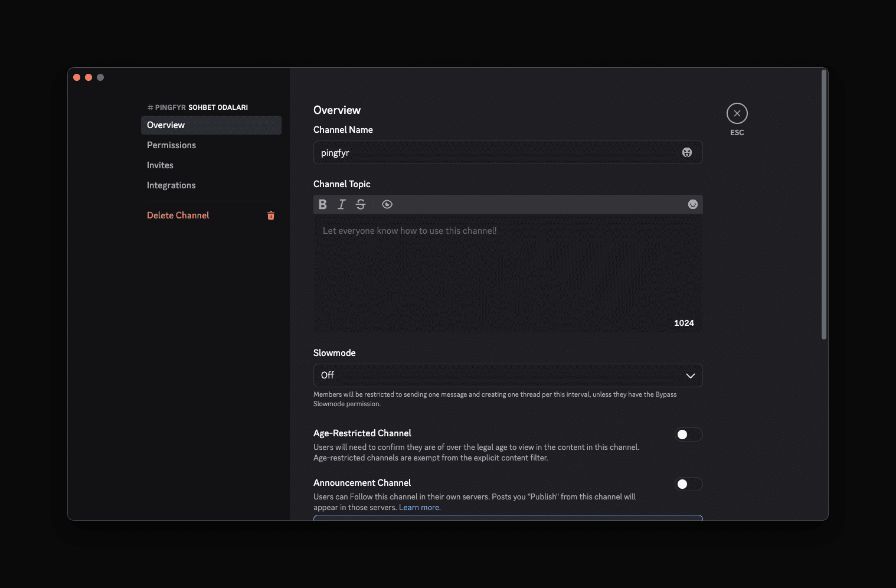Image resolution: width=896 pixels, height=588 pixels.
Task: Turn on the Announcement Channel switch
Action: (x=688, y=484)
